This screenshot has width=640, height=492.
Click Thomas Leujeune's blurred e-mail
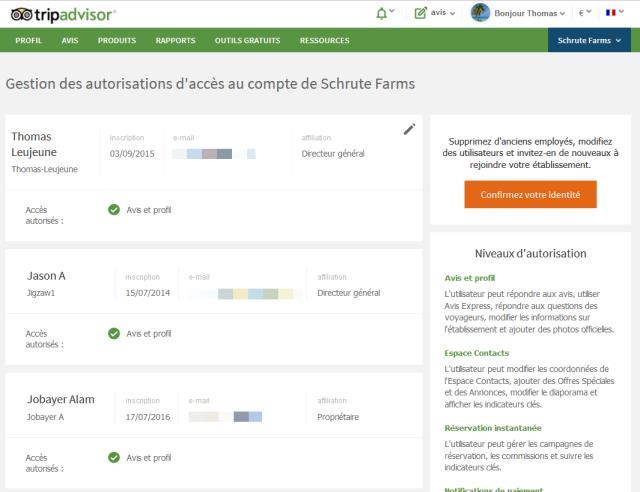[214, 154]
